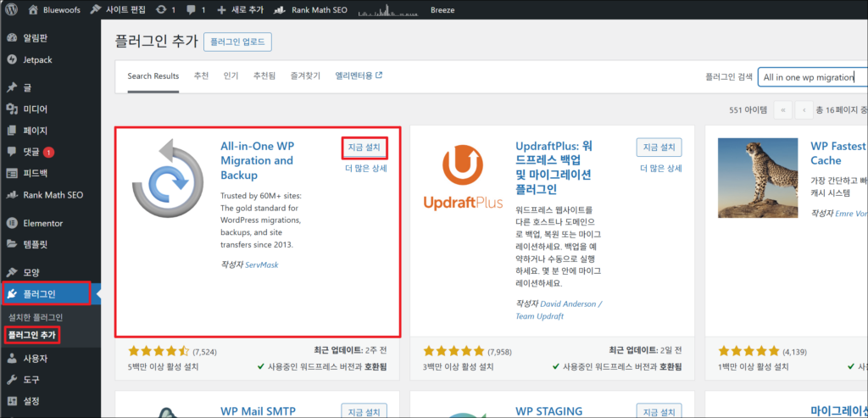Click the WP Fastest Cache cheetah thumbnail
Image resolution: width=868 pixels, height=418 pixels.
click(757, 178)
